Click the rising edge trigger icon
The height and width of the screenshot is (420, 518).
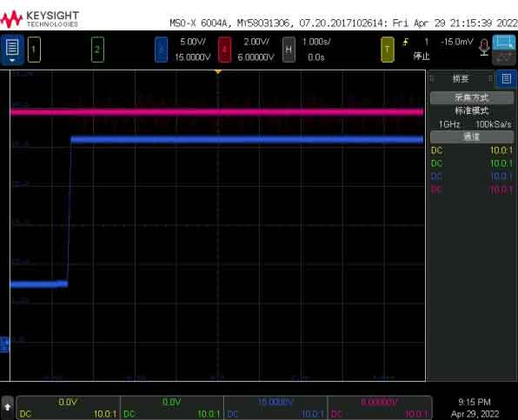point(405,42)
